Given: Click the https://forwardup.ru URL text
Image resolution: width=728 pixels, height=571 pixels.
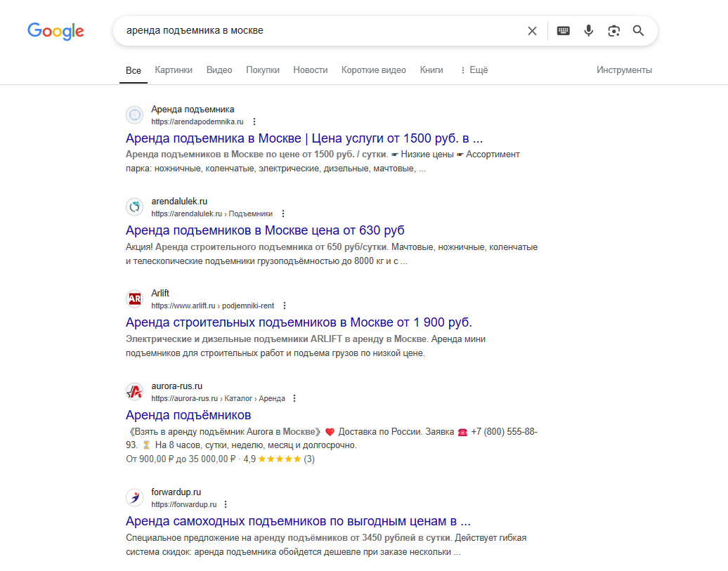Looking at the screenshot, I should (184, 504).
